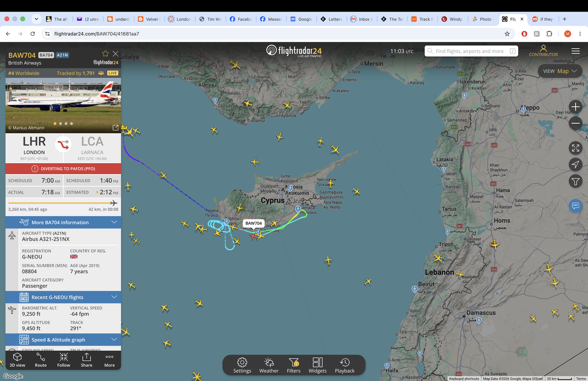Image resolution: width=588 pixels, height=381 pixels.
Task: Go back to the previous page
Action: pos(8,34)
